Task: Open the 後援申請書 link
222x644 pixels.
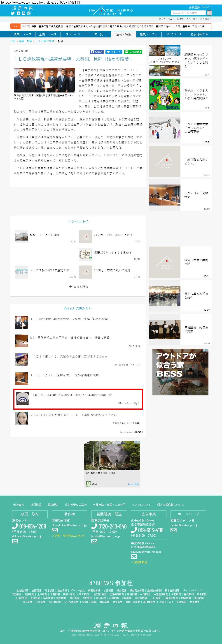Action: (x=139, y=562)
